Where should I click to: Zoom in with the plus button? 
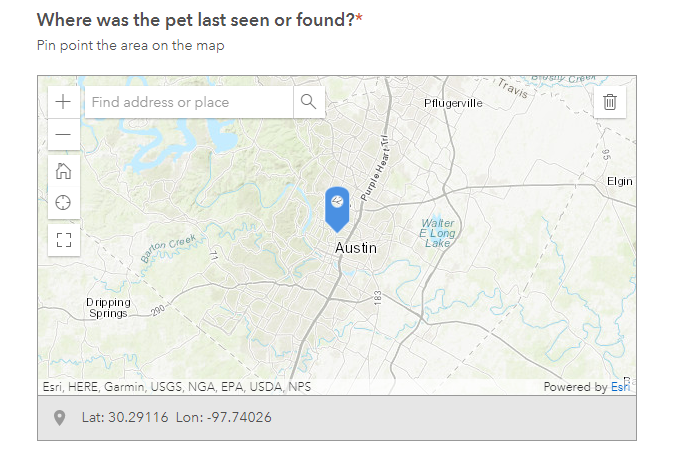(63, 102)
